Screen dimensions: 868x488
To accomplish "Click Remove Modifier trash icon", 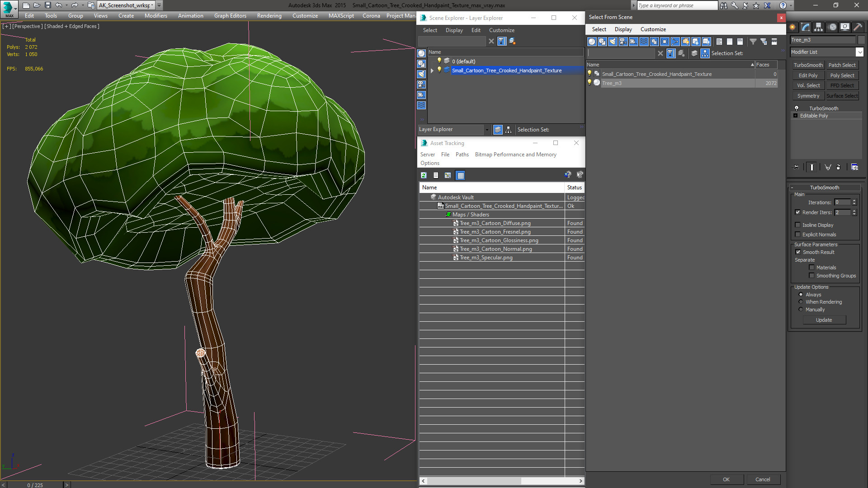I will (839, 167).
